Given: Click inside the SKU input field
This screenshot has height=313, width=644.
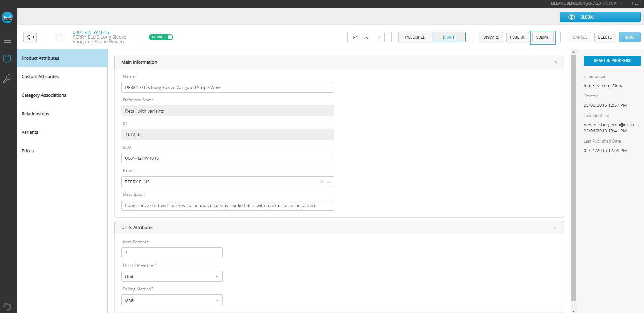Looking at the screenshot, I should 228,158.
